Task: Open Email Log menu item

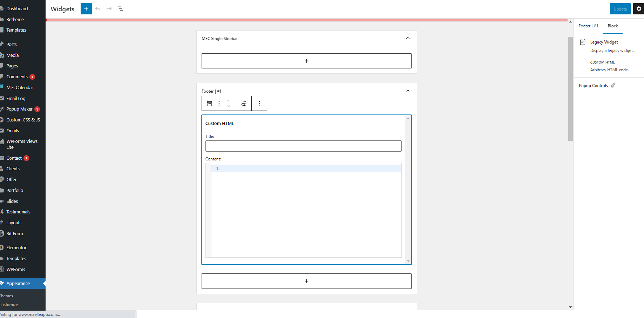Action: pos(16,98)
